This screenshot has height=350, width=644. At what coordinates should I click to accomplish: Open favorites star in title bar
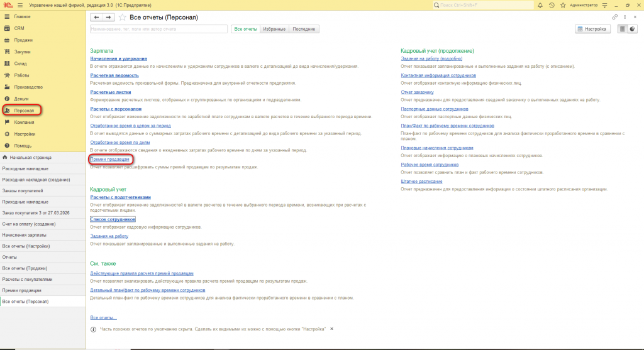(x=563, y=5)
